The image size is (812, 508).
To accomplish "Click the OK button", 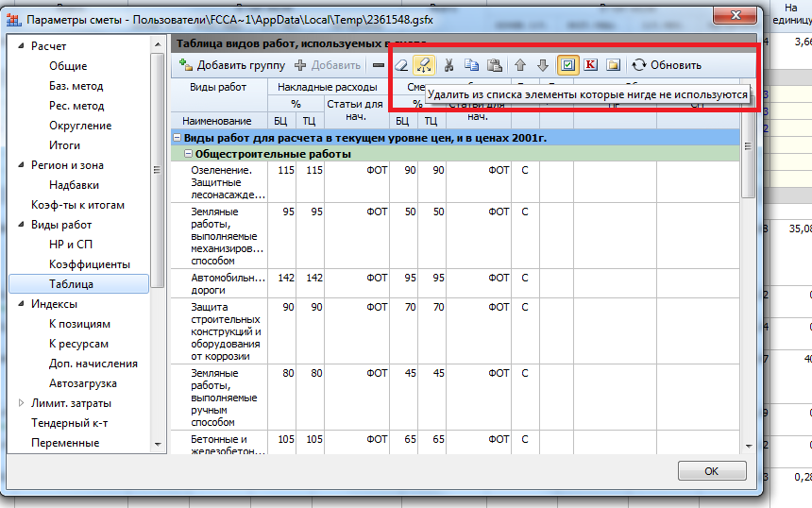I will (x=711, y=470).
